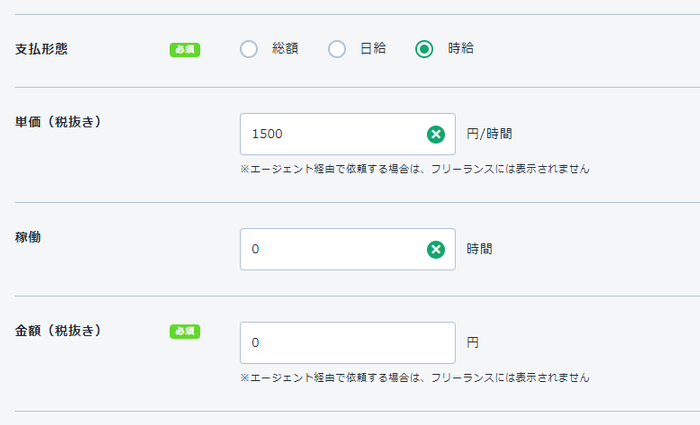Viewport: 700px width, 425px height.
Task: Click the green X icon in 稼働 field
Action: coord(436,249)
